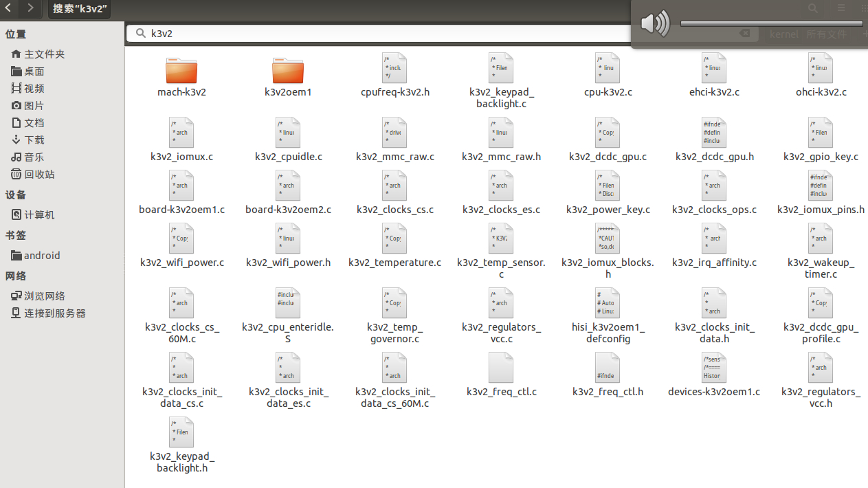Select the k3v2_iomux_blocks.h file icon
Screen dimensions: 868x488
coord(608,239)
